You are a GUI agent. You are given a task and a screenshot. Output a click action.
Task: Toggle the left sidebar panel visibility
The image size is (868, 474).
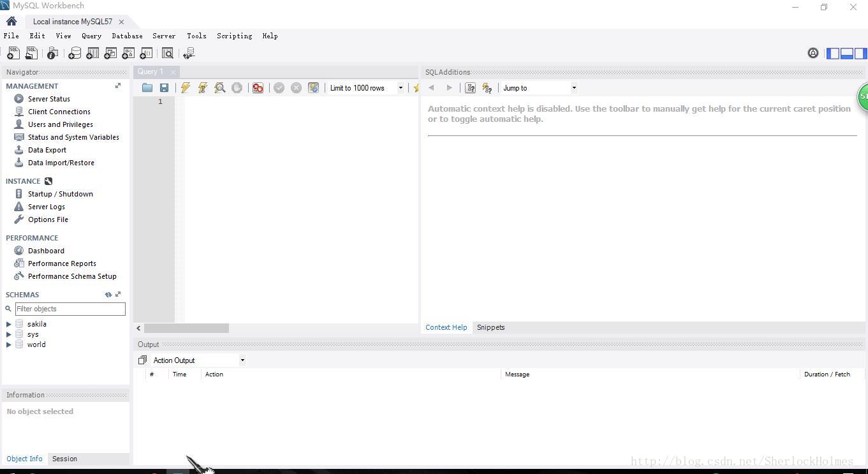pos(833,54)
